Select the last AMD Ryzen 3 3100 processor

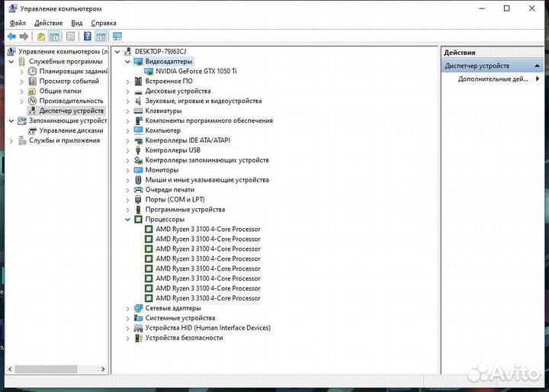coord(208,298)
